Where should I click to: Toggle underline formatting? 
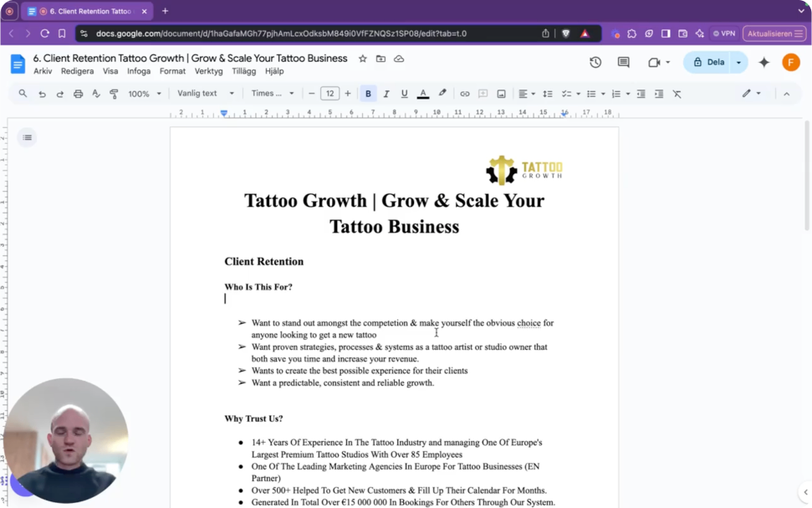[x=405, y=94]
